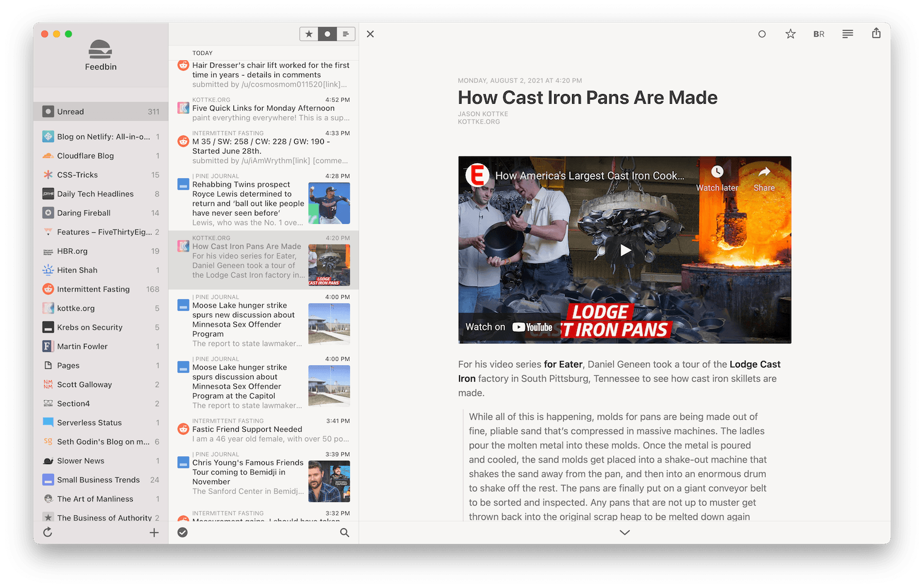This screenshot has height=588, width=924.
Task: Open article title How Cast Iron Pans Are Made
Action: click(x=588, y=98)
